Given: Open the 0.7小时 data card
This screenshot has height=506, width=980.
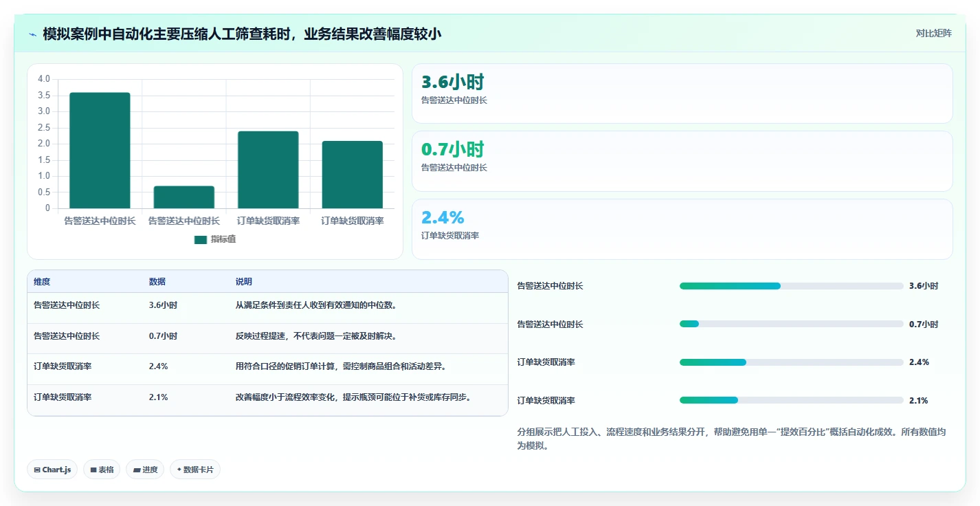Looking at the screenshot, I should click(682, 161).
